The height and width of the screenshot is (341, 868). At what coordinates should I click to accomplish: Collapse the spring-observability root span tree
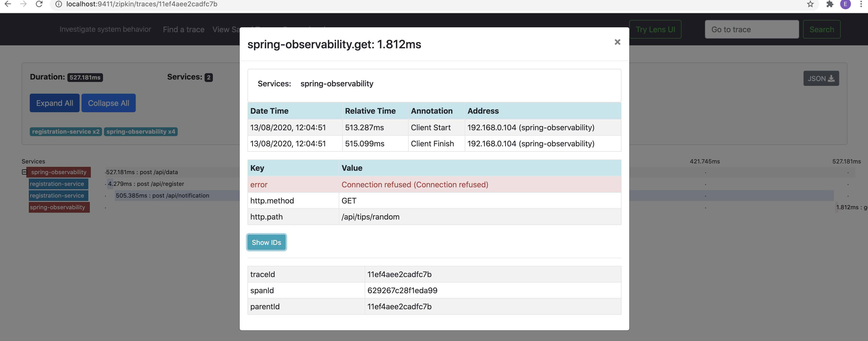coord(24,172)
